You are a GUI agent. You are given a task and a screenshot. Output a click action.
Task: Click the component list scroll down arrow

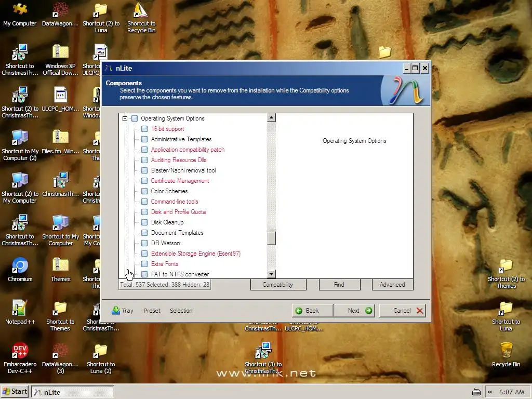coord(271,274)
